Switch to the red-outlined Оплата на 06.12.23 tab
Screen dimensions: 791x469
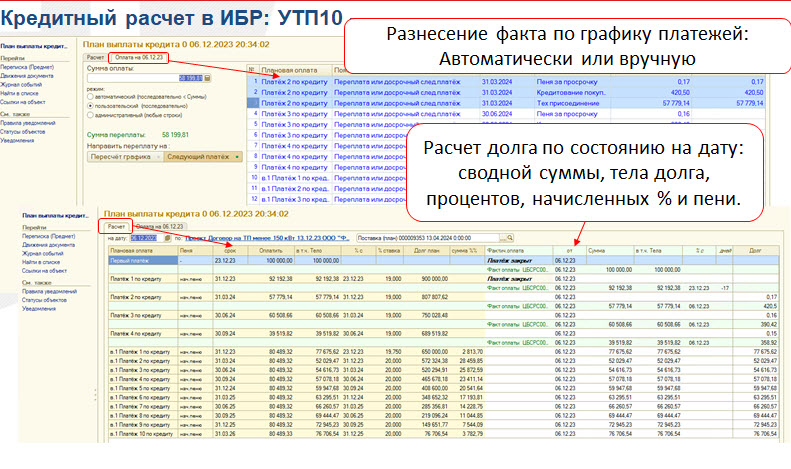coord(137,57)
